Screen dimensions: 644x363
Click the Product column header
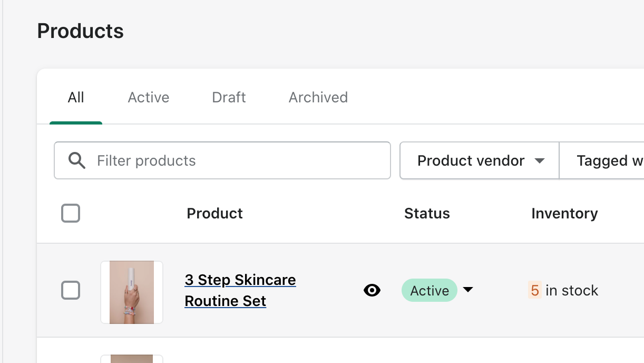pyautogui.click(x=215, y=213)
